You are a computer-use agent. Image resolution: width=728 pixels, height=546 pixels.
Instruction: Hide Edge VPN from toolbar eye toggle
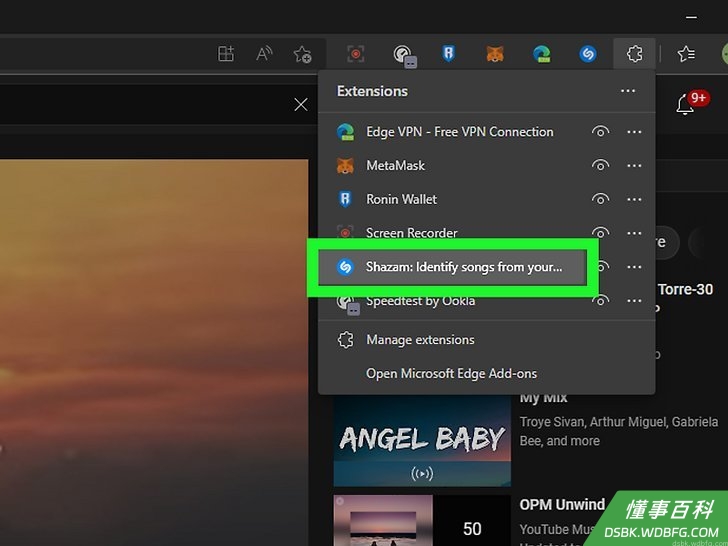click(x=600, y=132)
